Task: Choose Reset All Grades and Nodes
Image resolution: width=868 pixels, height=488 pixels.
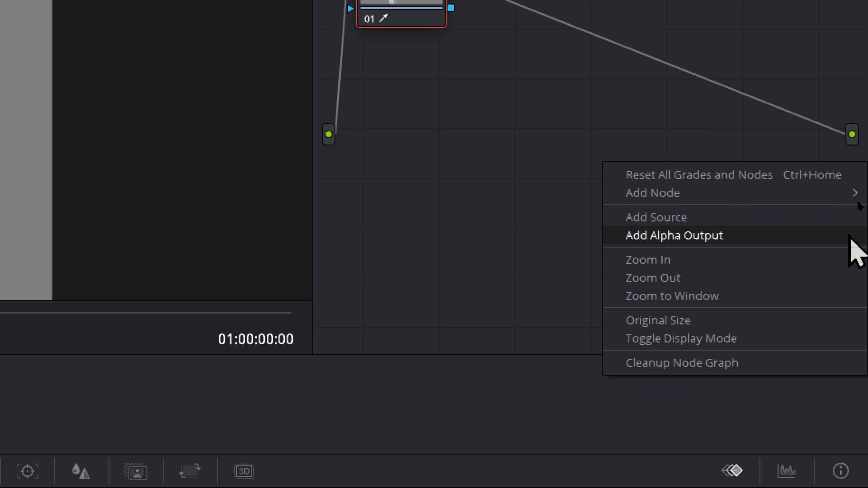Action: (698, 175)
